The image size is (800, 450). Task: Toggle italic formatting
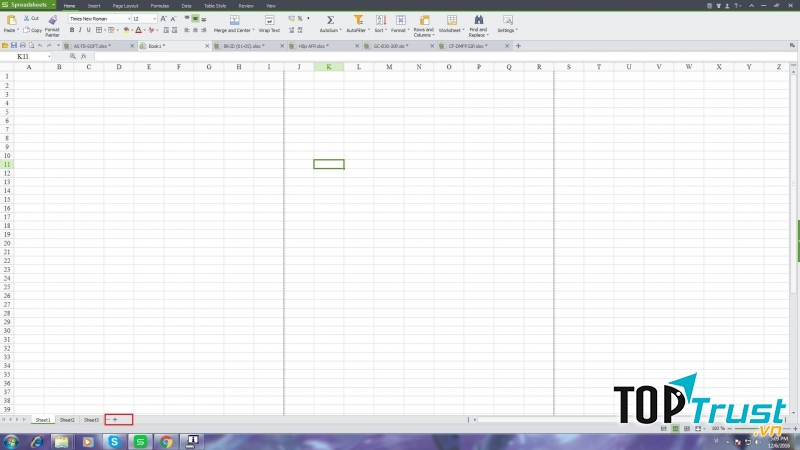(x=80, y=30)
